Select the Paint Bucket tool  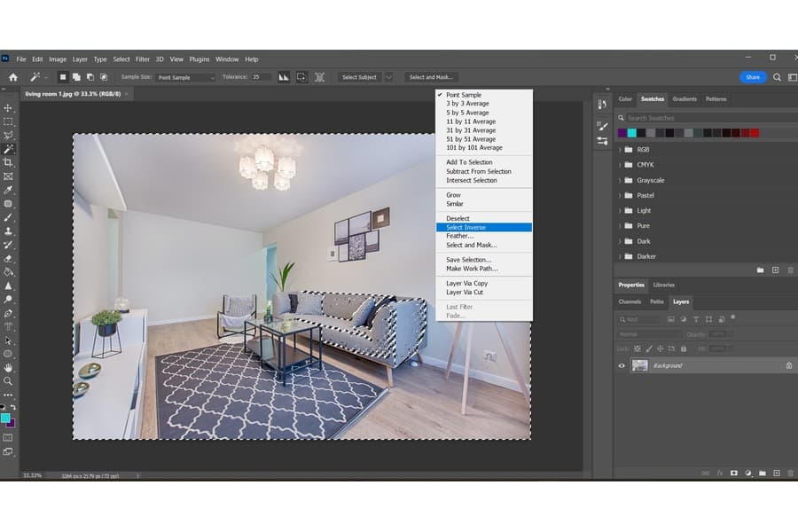coord(8,272)
